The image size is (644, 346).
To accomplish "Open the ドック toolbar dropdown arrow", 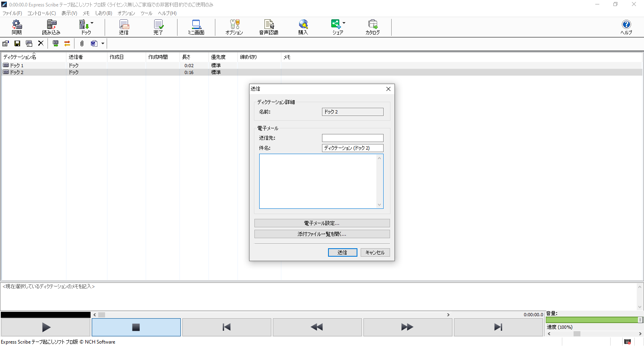I will 92,23.
